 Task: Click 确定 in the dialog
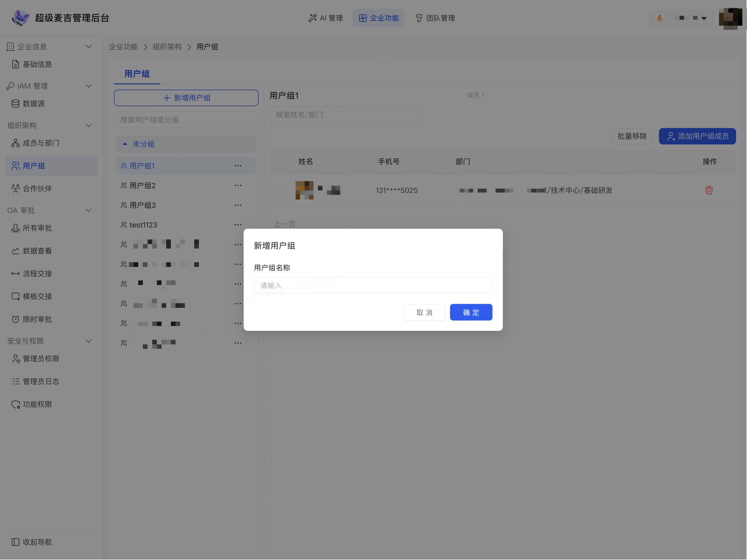(471, 313)
